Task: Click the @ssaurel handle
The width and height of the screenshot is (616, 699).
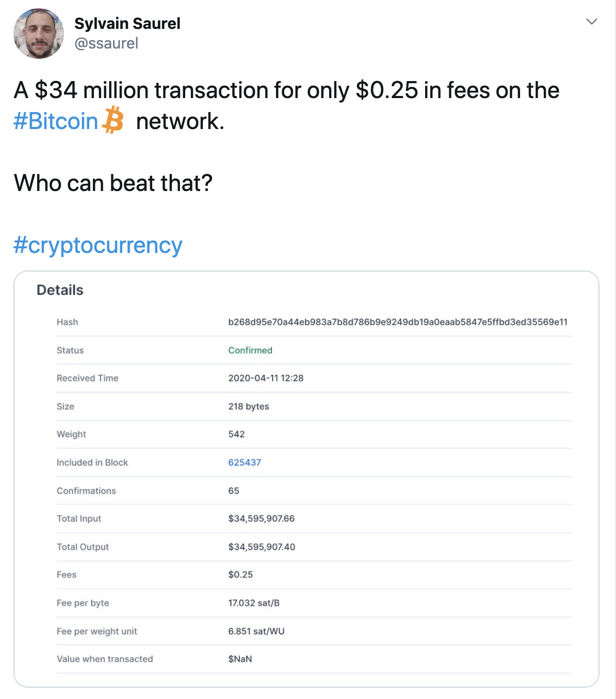Action: click(106, 43)
